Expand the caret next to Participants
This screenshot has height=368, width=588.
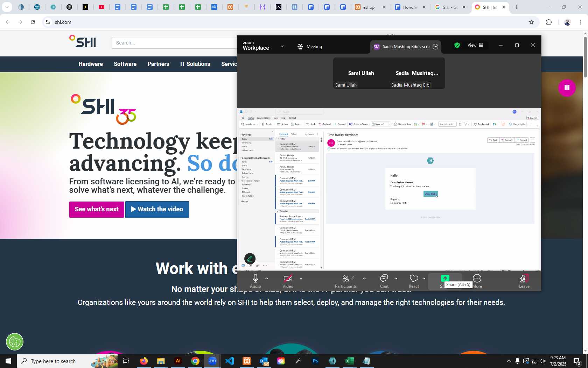click(364, 278)
